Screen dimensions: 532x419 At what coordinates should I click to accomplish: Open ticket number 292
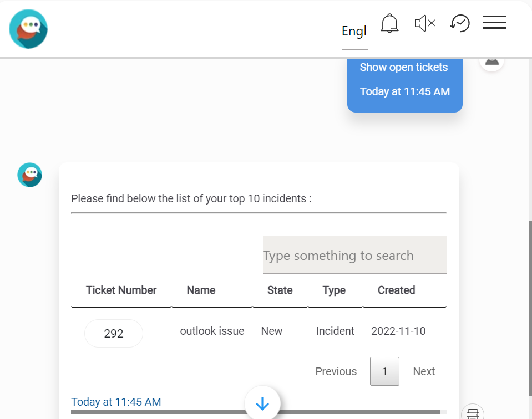click(x=114, y=334)
